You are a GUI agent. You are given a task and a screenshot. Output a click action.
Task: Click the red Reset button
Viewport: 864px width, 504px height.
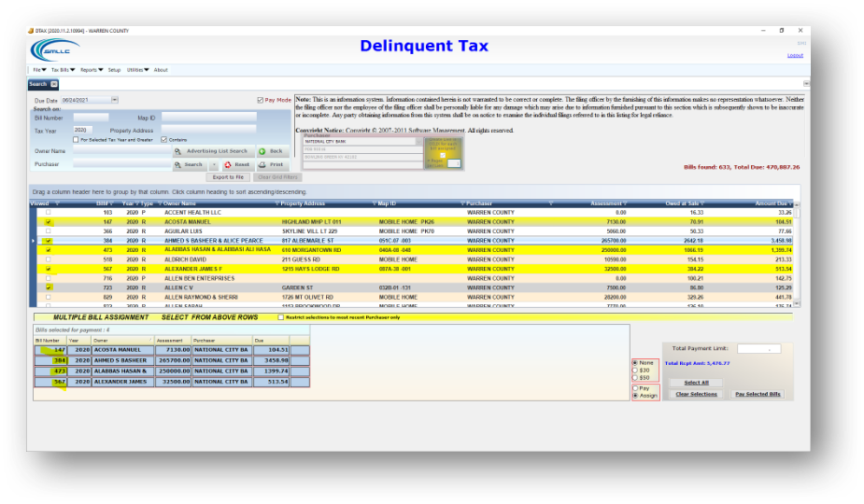click(237, 164)
